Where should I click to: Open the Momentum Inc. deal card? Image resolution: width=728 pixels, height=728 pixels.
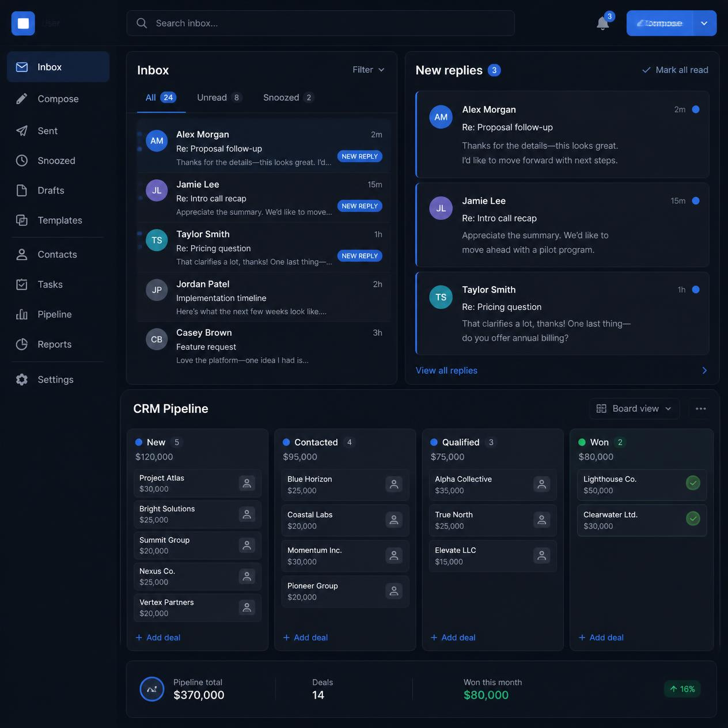[345, 556]
